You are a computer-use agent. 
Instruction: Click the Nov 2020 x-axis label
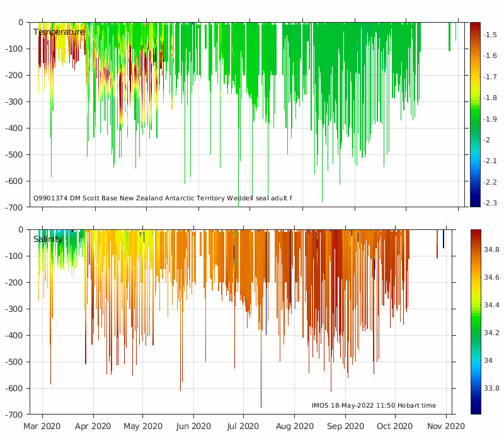446,427
